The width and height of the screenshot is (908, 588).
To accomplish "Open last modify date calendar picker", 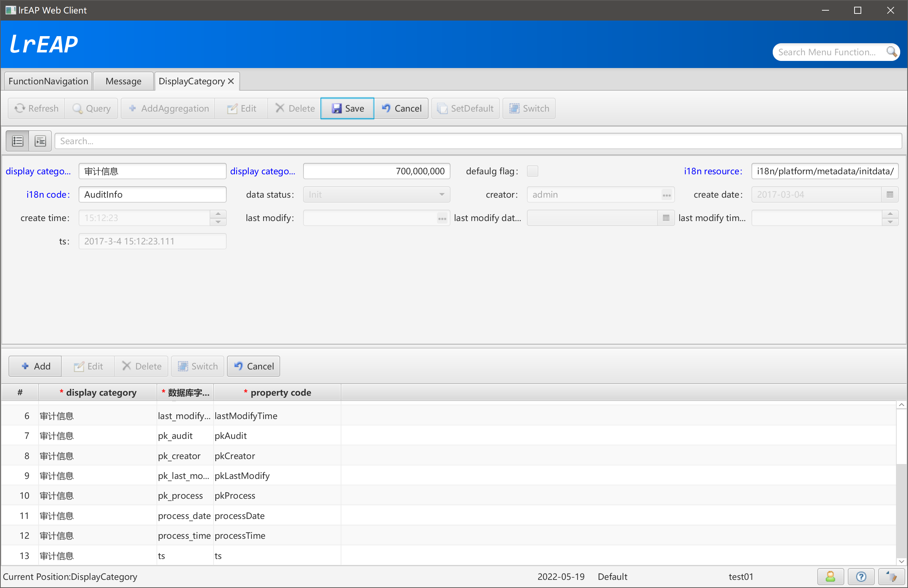I will (666, 218).
